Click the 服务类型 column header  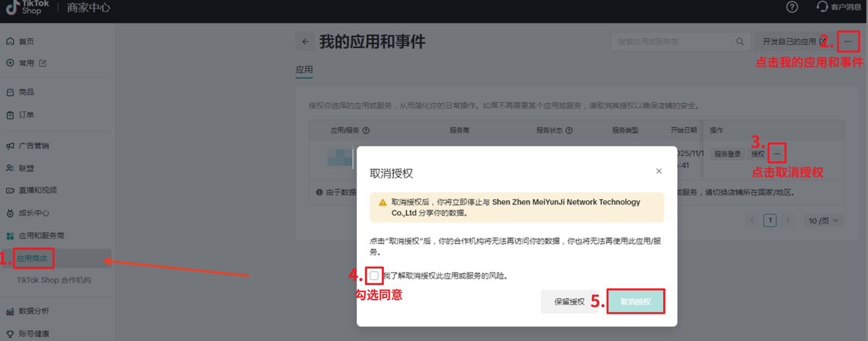[x=625, y=130]
